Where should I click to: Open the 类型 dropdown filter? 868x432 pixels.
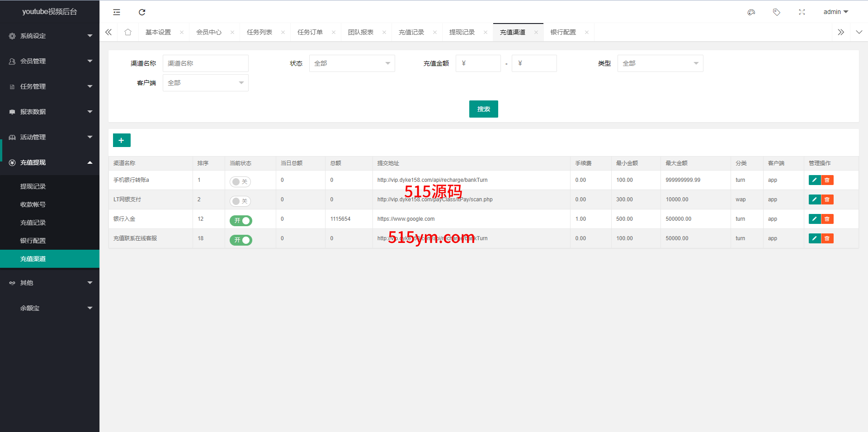click(660, 63)
